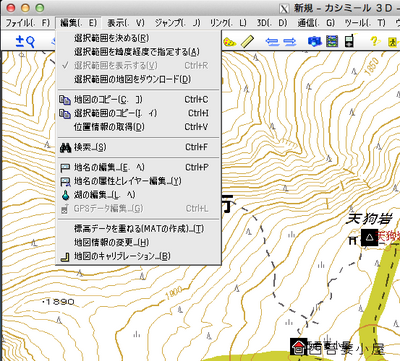
Task: Click the left arrow back toolbar icon
Action: coord(272,42)
